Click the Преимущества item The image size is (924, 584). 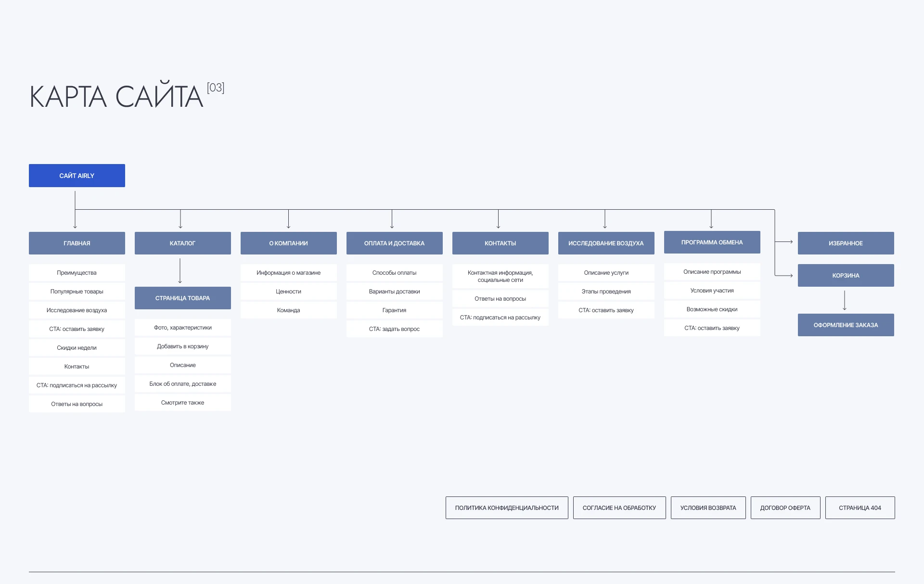(x=77, y=272)
